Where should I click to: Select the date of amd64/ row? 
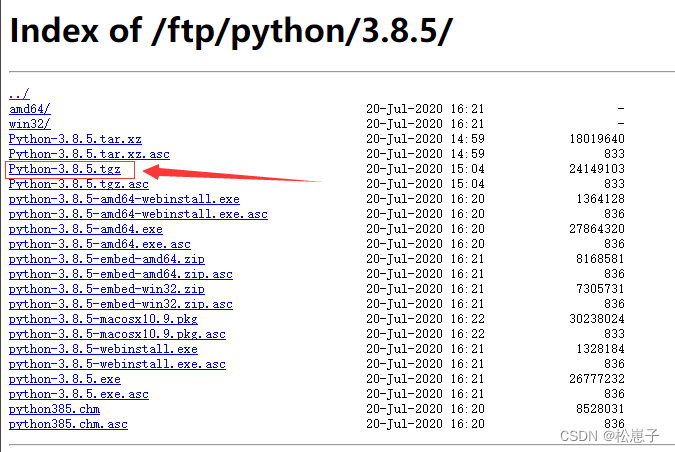425,108
